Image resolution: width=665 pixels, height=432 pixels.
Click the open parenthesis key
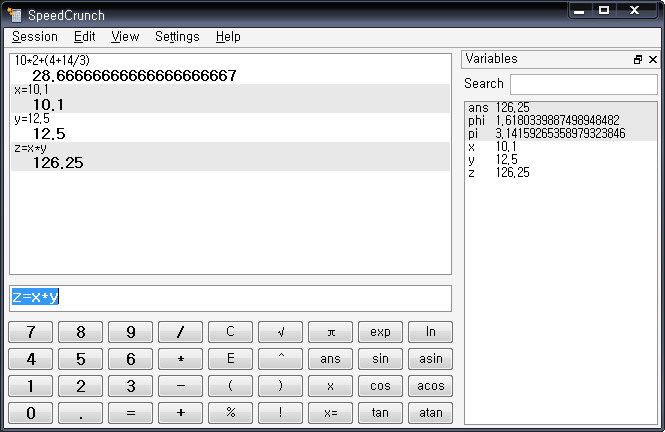click(x=230, y=386)
